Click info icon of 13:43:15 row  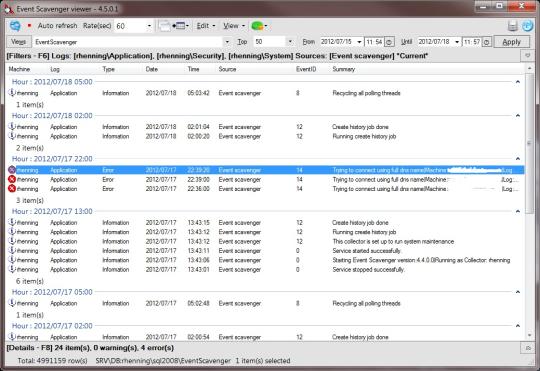pos(12,222)
